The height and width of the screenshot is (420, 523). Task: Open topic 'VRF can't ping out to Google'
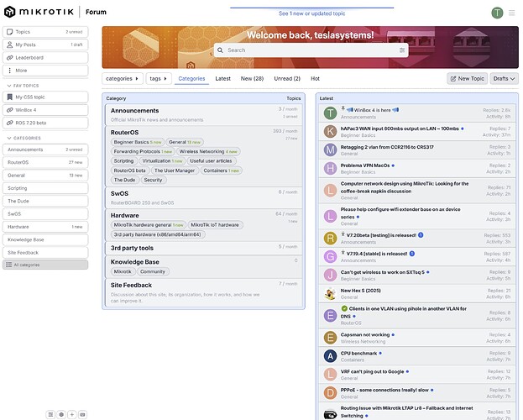[x=372, y=371]
